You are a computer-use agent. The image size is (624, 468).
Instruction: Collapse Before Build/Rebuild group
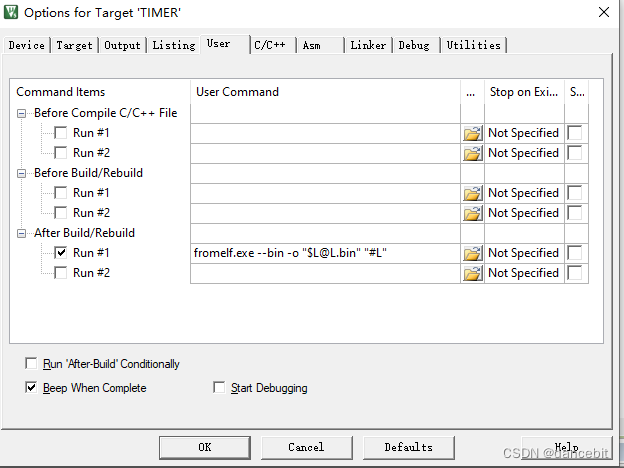(21, 174)
